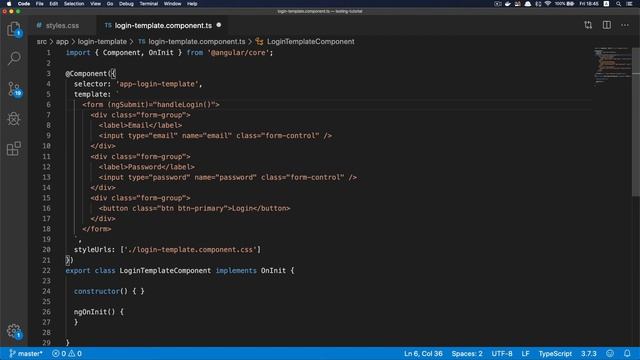Select the TypeScript language mode
The width and height of the screenshot is (640, 360).
[x=555, y=353]
